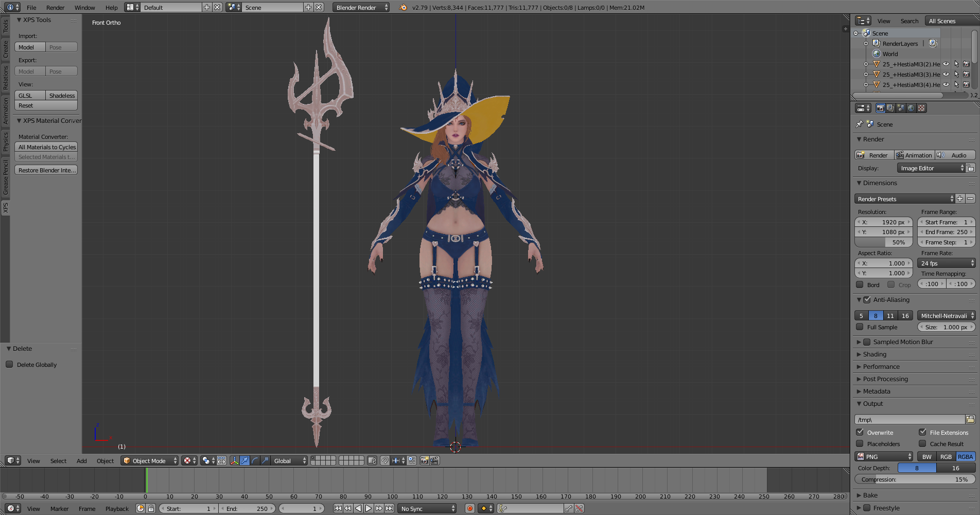Open the File menu
This screenshot has height=515, width=980.
31,7
